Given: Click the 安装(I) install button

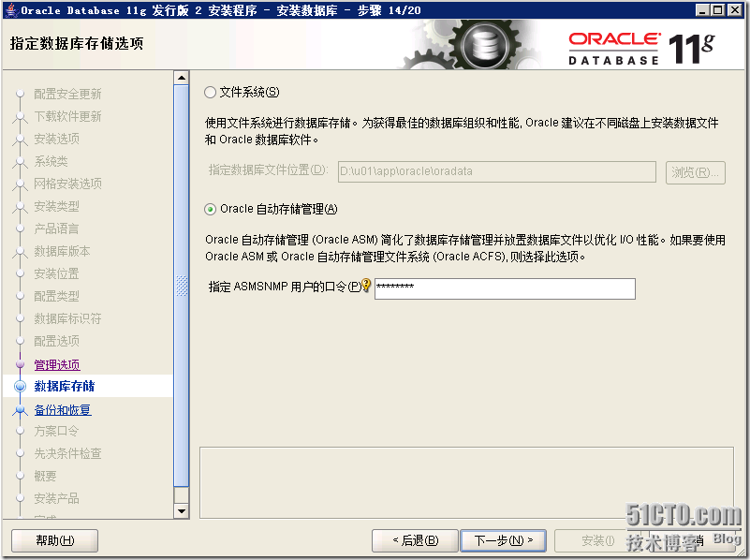Looking at the screenshot, I should [x=597, y=541].
